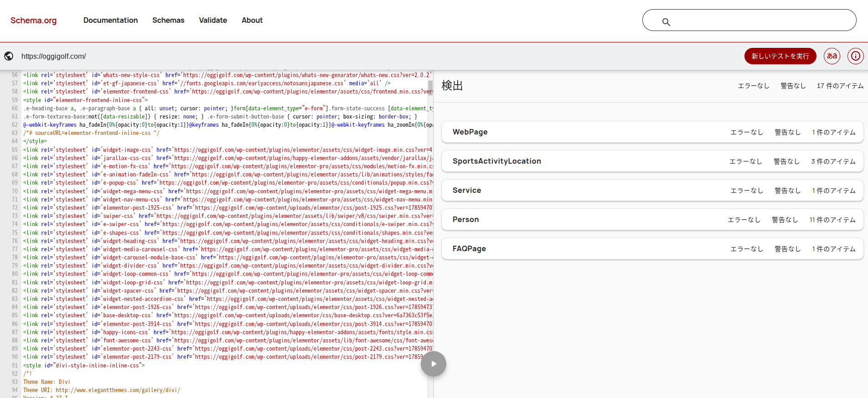Click line 88 font-awesome-css stylesheet link
The height and width of the screenshot is (398, 868).
click(228, 340)
